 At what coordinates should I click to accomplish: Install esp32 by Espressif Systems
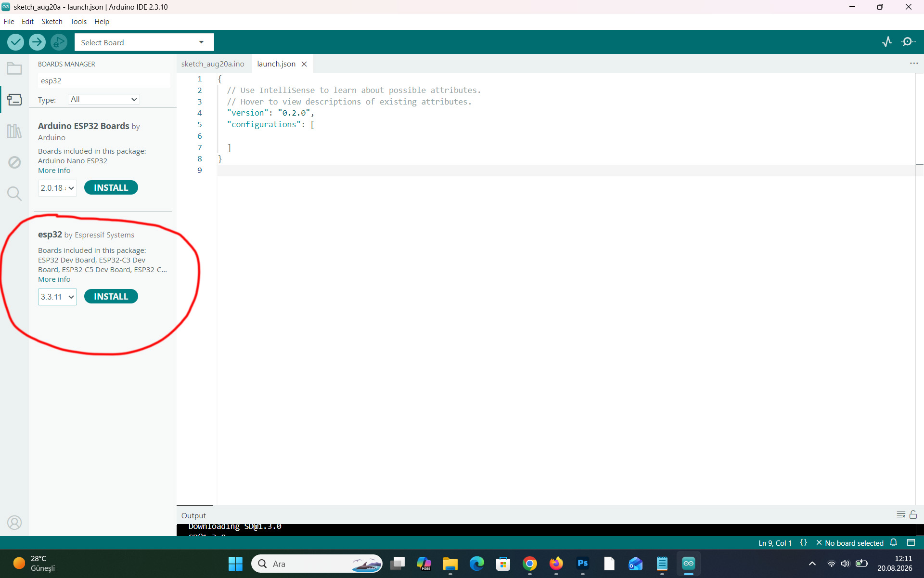pyautogui.click(x=111, y=297)
